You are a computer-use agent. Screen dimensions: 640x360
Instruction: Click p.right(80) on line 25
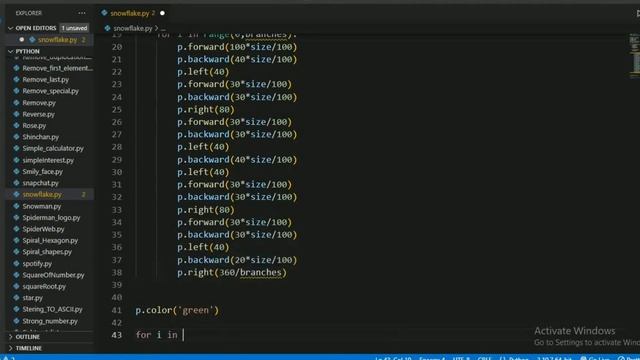click(x=206, y=109)
